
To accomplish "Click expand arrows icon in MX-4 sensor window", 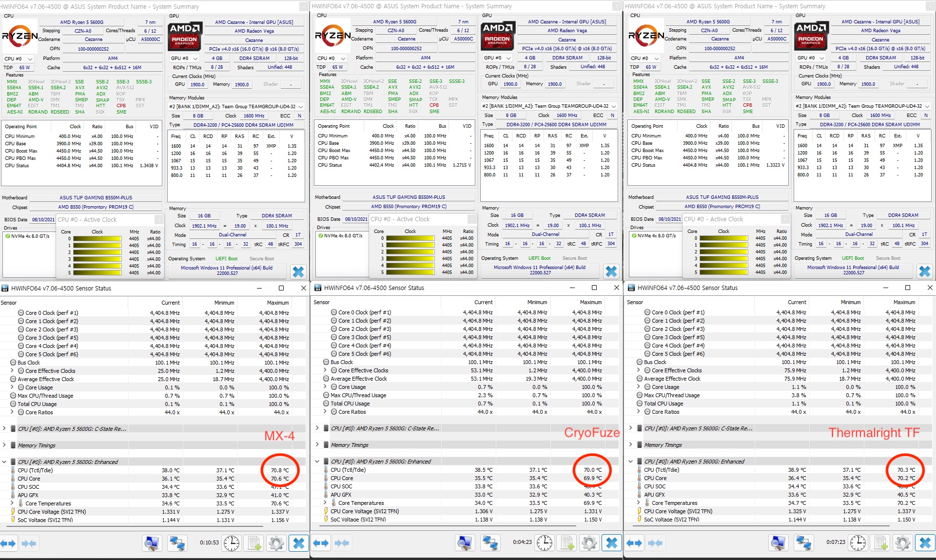I will 8,542.
